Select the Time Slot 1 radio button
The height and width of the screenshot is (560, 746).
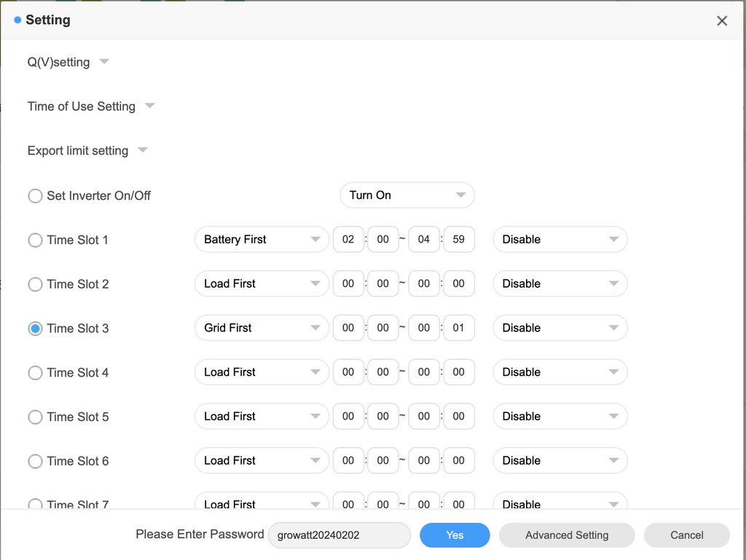35,240
